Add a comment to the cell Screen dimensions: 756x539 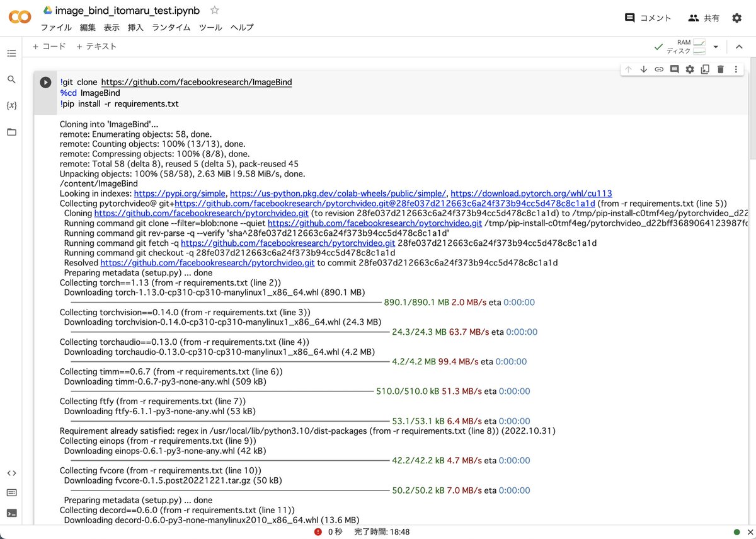click(674, 69)
